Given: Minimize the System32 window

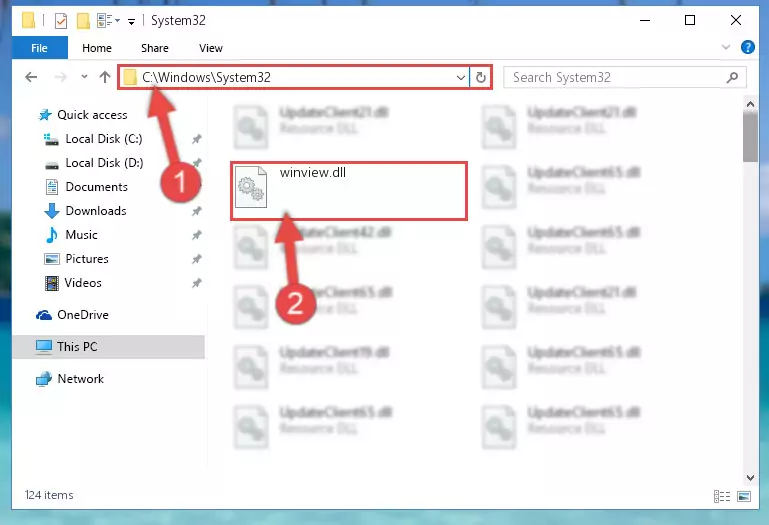Looking at the screenshot, I should tap(645, 21).
